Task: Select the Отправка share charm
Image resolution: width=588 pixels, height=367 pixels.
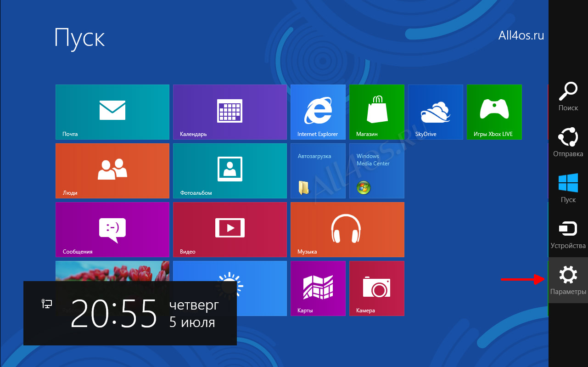Action: (568, 142)
